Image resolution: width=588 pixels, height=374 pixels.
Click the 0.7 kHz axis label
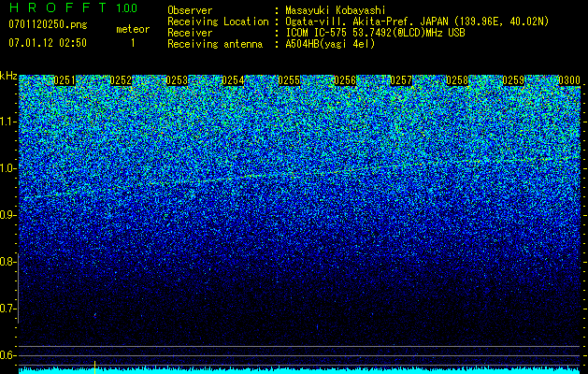point(8,309)
